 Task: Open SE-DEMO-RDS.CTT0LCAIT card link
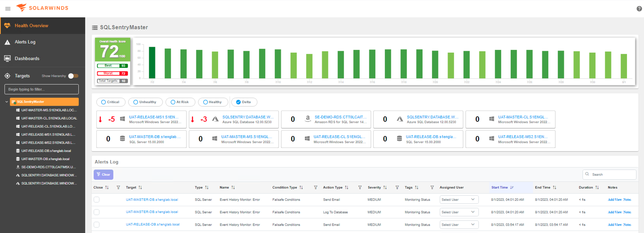point(340,117)
